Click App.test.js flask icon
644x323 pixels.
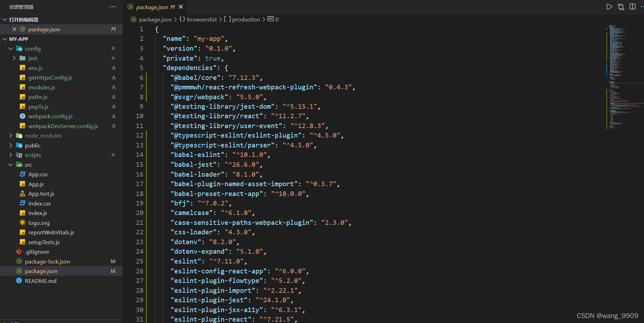[22, 194]
